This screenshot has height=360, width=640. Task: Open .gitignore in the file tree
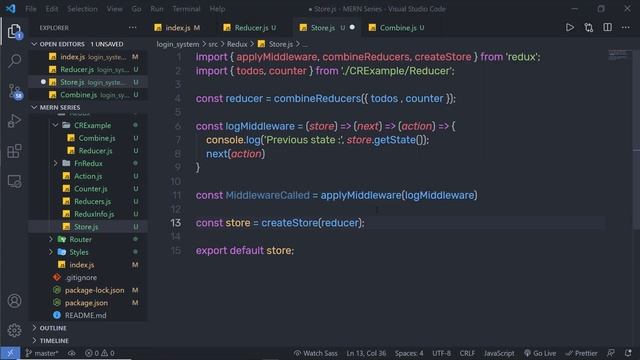point(88,277)
